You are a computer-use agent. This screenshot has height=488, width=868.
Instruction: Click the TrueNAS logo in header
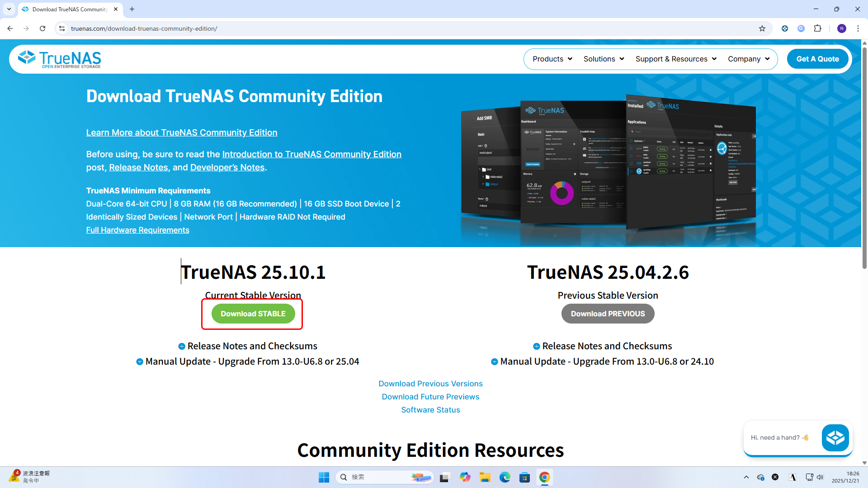coord(59,59)
